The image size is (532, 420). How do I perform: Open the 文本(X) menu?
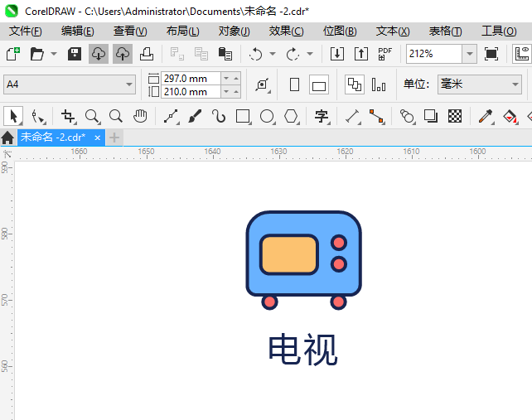(393, 31)
